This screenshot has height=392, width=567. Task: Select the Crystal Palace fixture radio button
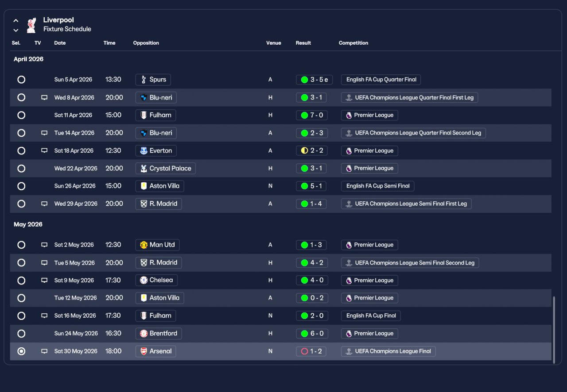click(21, 168)
